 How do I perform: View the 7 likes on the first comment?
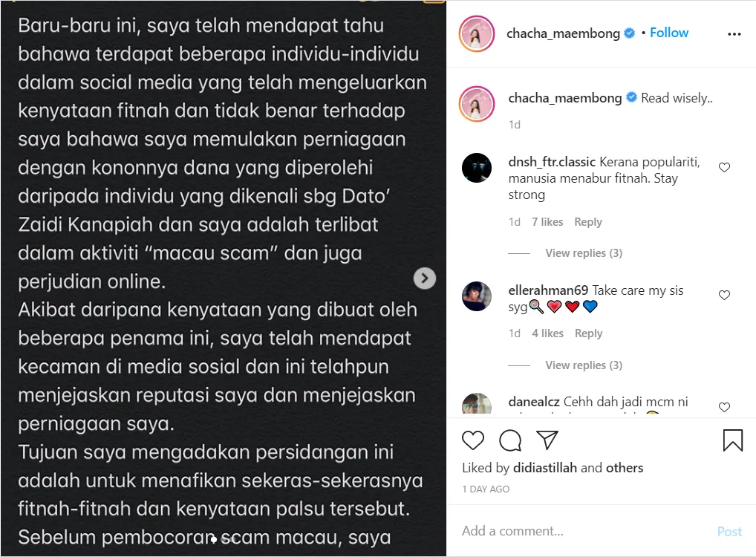(x=547, y=222)
